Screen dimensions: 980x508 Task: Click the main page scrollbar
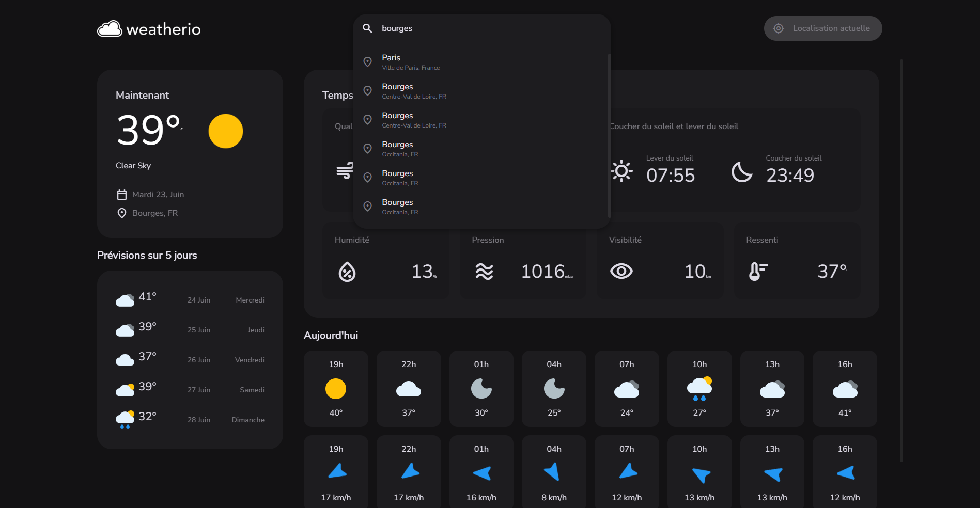[x=901, y=261]
